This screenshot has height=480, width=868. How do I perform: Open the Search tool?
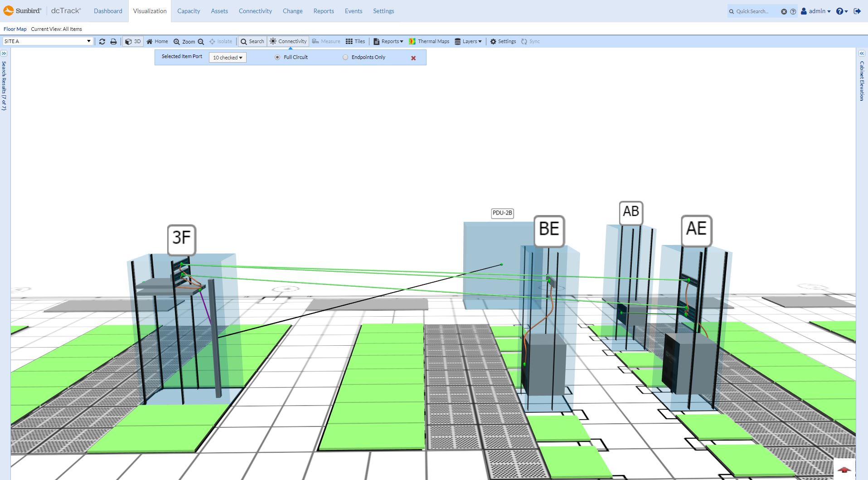click(x=252, y=41)
